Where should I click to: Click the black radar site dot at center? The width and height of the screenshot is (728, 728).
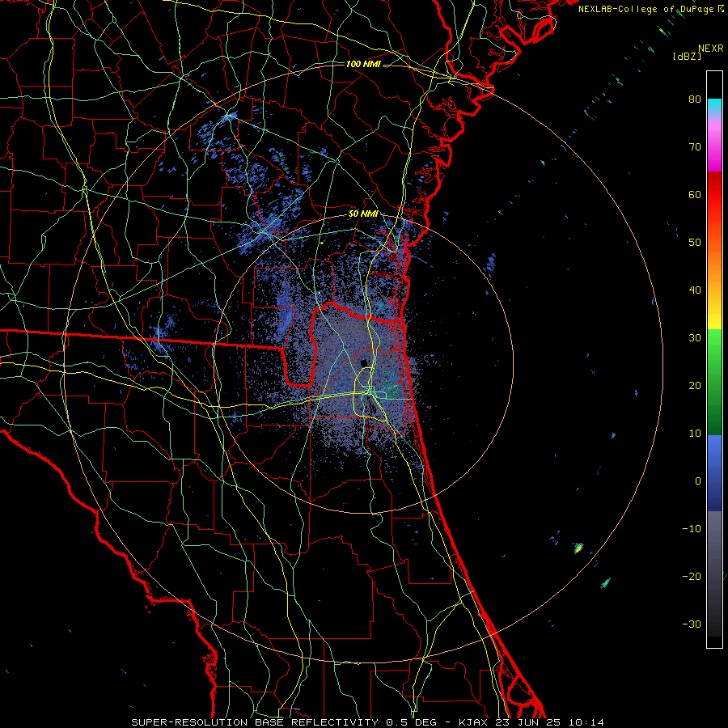coord(363,362)
